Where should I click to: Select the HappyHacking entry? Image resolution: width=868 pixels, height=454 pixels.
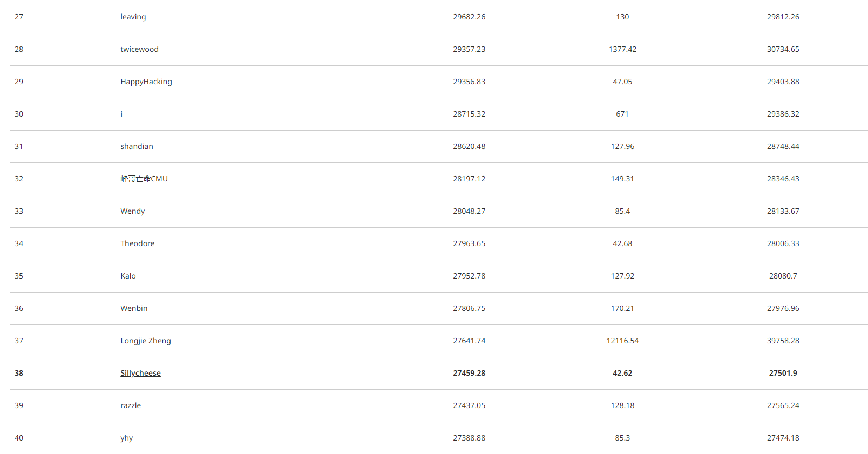146,82
